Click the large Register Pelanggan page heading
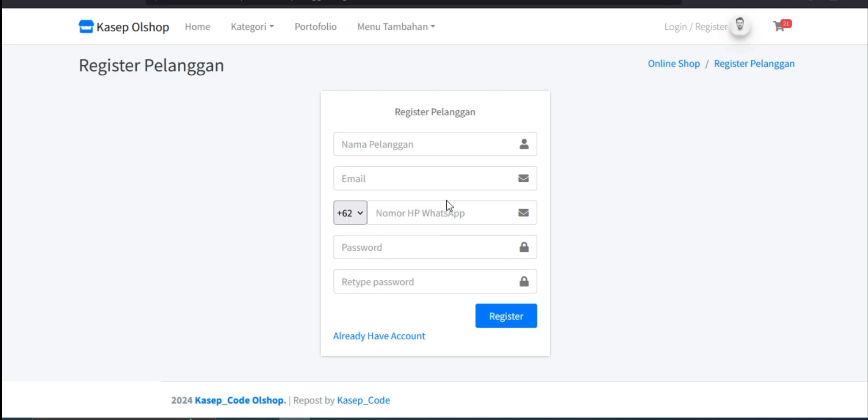868x420 pixels. pyautogui.click(x=151, y=65)
